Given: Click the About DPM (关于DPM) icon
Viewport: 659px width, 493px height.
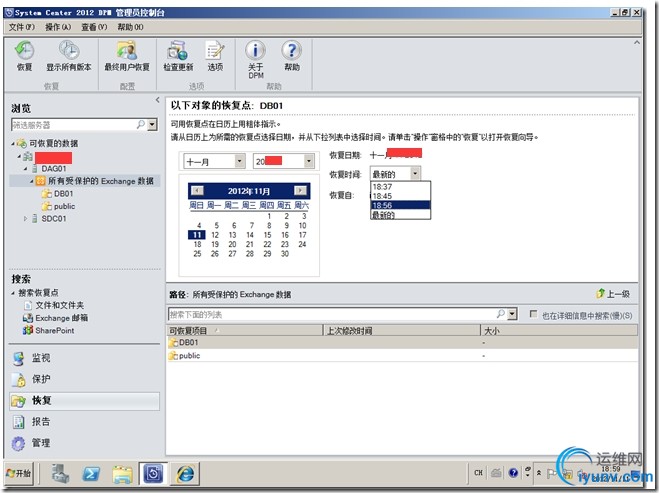Looking at the screenshot, I should tap(256, 59).
